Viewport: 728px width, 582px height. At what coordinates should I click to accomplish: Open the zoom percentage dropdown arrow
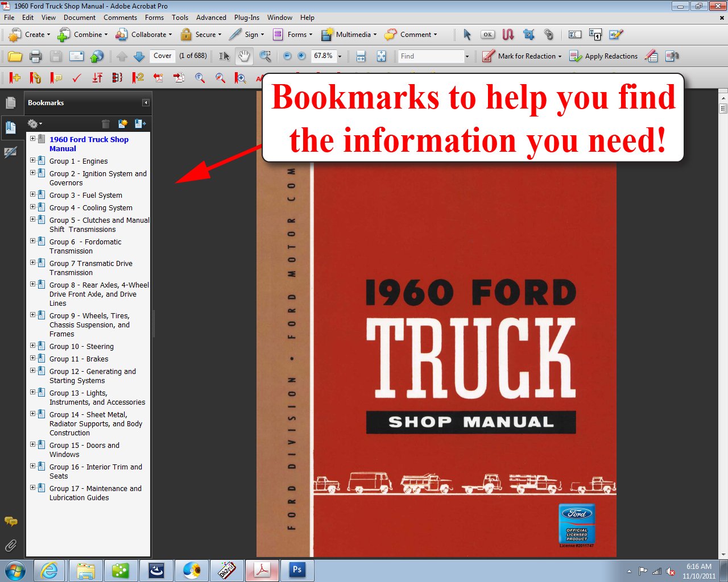pyautogui.click(x=340, y=56)
